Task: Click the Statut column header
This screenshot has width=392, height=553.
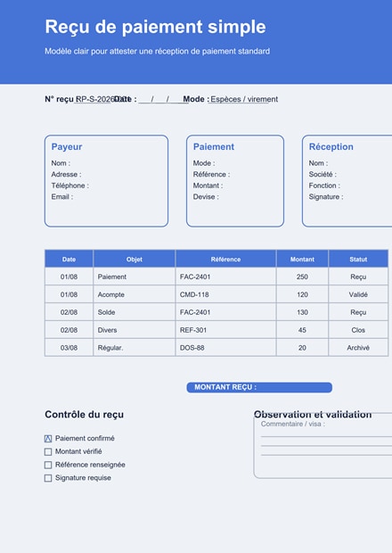Action: click(358, 260)
